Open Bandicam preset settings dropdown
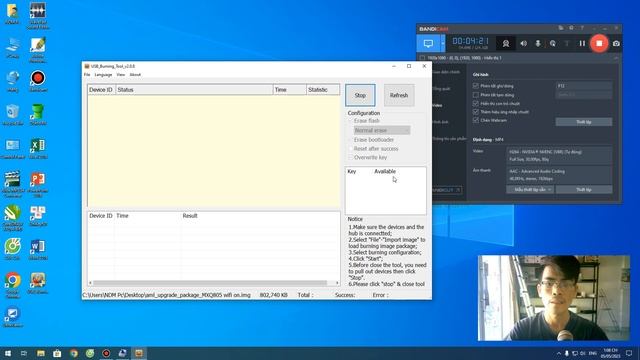Viewport: 640px width, 360px height. pyautogui.click(x=530, y=189)
